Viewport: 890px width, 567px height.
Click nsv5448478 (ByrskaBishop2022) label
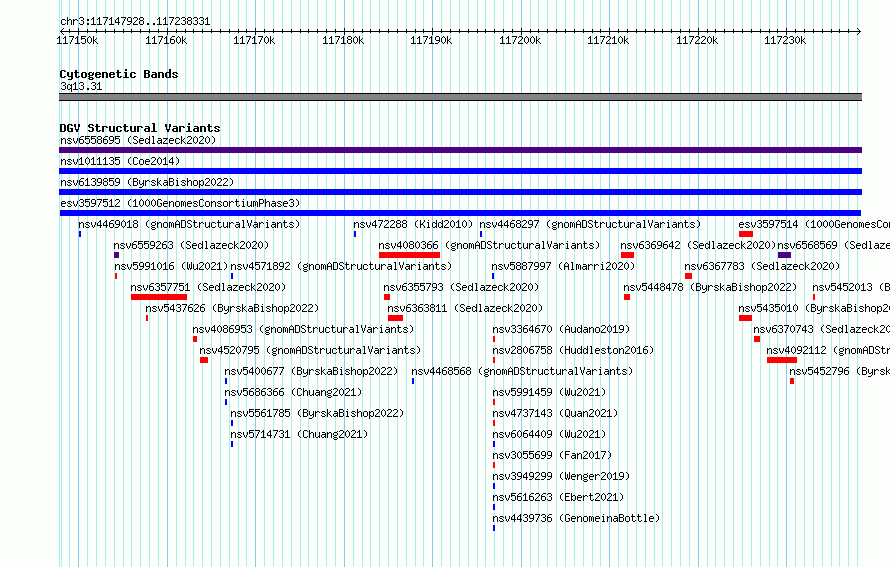710,287
